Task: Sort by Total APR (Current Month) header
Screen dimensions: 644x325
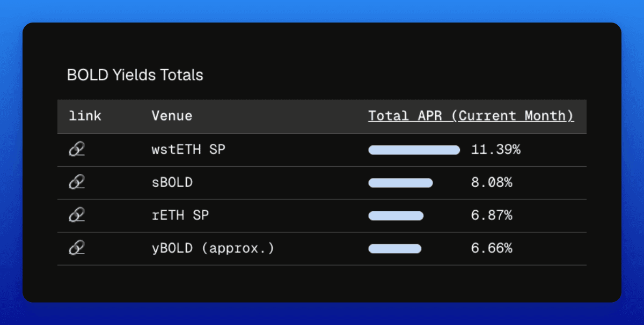Action: click(x=471, y=116)
